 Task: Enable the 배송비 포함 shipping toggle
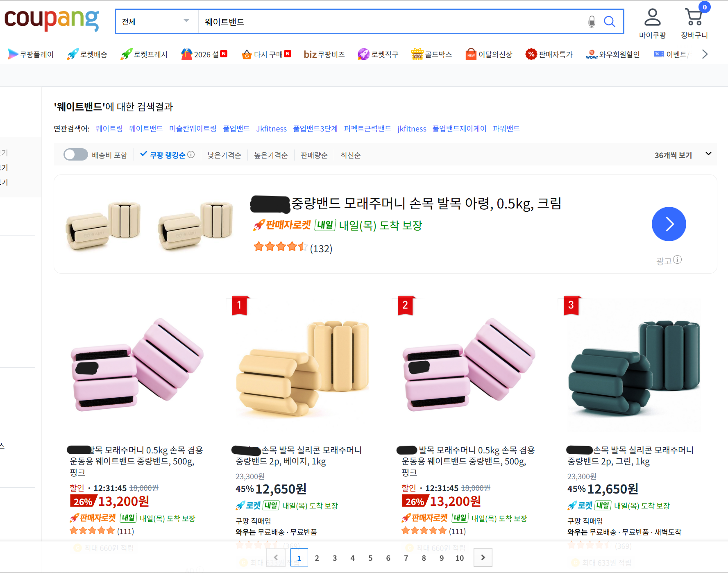click(x=75, y=154)
